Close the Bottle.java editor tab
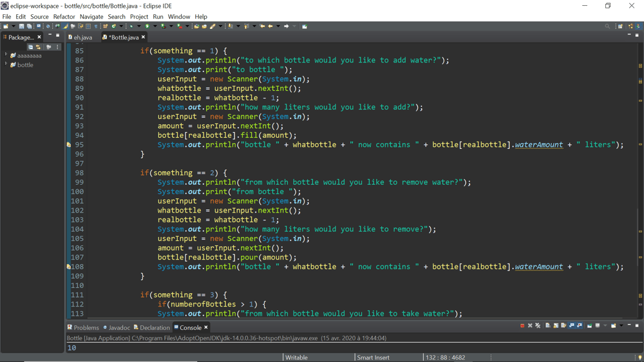The image size is (644, 362). coord(144,37)
